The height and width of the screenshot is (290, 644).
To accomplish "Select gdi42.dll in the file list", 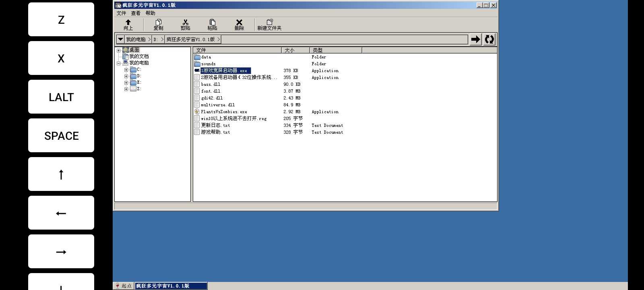I will 212,98.
